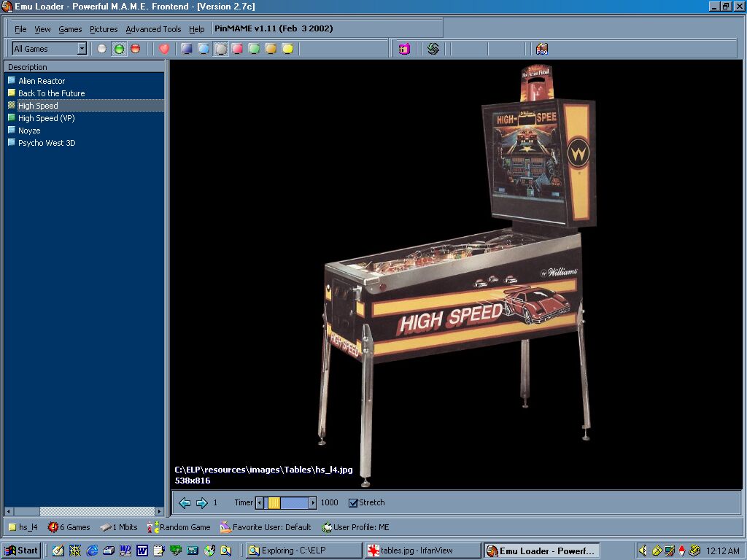Screen dimensions: 747x560
Task: Select Alien Reactor in game list
Action: click(x=42, y=81)
